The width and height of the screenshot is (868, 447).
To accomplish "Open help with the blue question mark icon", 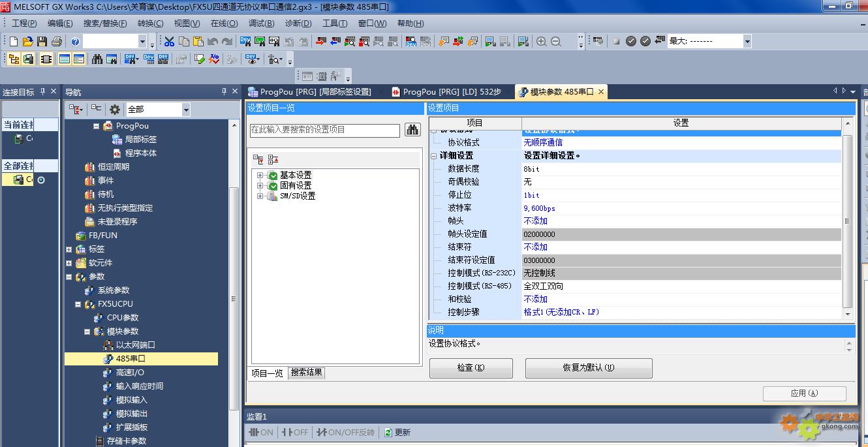I will click(75, 41).
